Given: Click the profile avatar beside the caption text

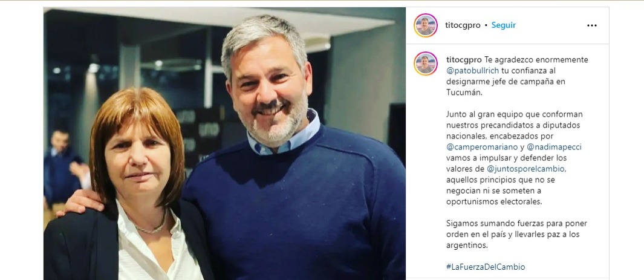Looking at the screenshot, I should pos(426,63).
